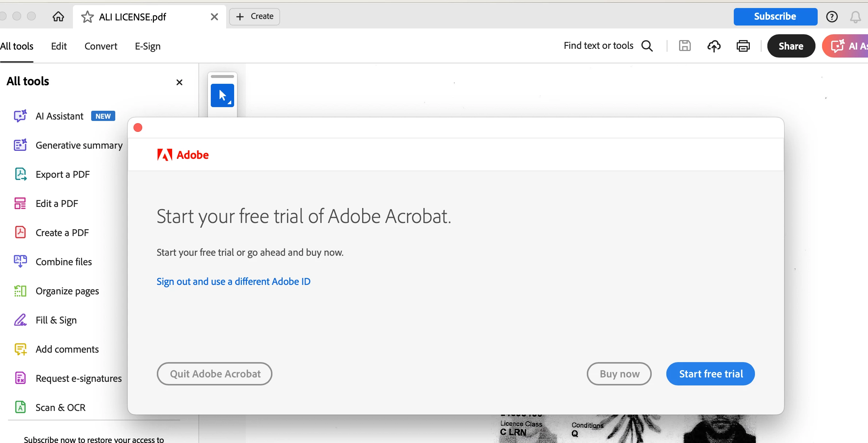Click the cloud upload icon
The image size is (868, 443).
(x=714, y=46)
